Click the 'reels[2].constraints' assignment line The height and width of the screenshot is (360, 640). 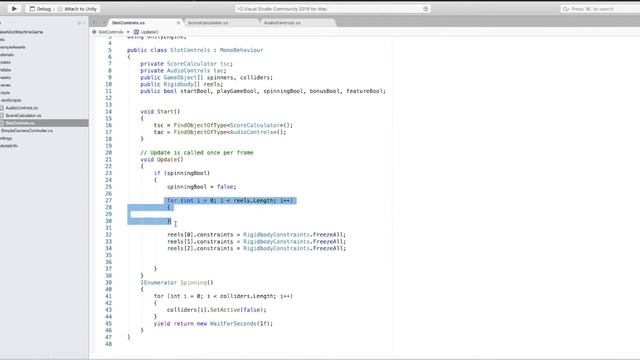point(256,248)
